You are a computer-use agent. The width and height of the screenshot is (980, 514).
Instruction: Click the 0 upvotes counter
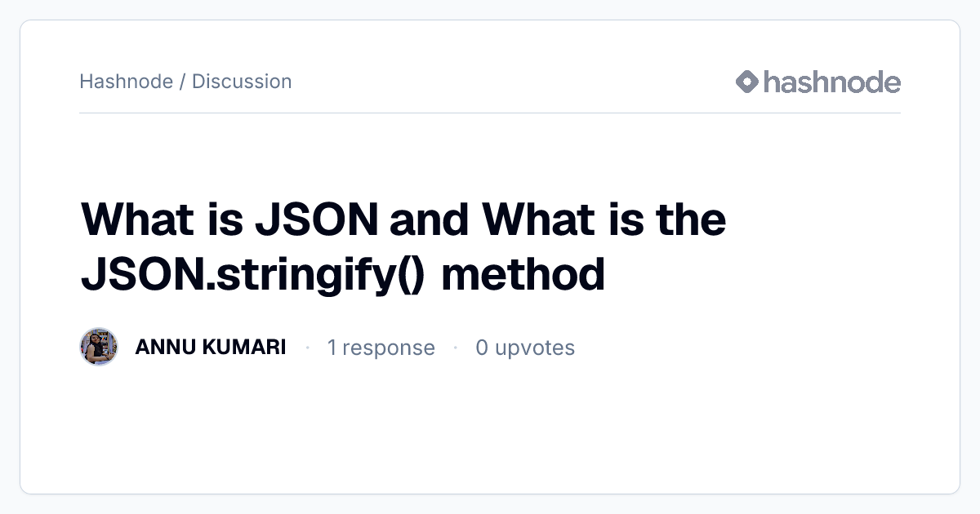(525, 348)
